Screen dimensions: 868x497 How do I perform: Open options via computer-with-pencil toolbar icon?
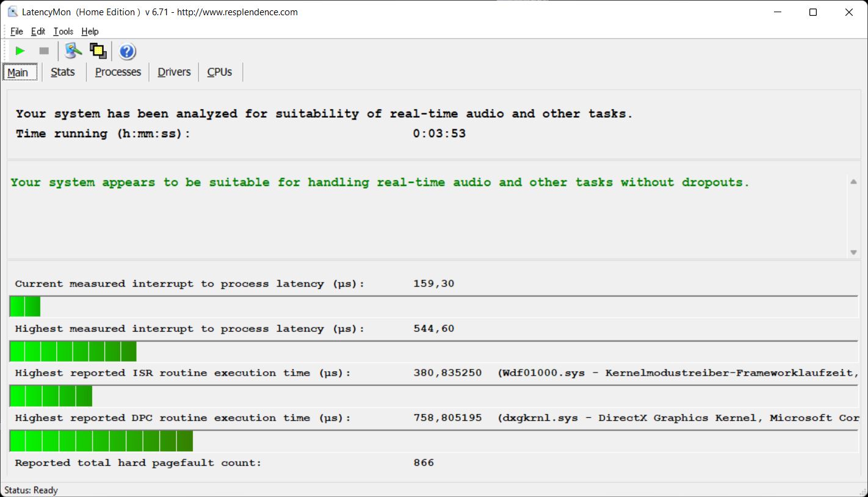coord(73,51)
